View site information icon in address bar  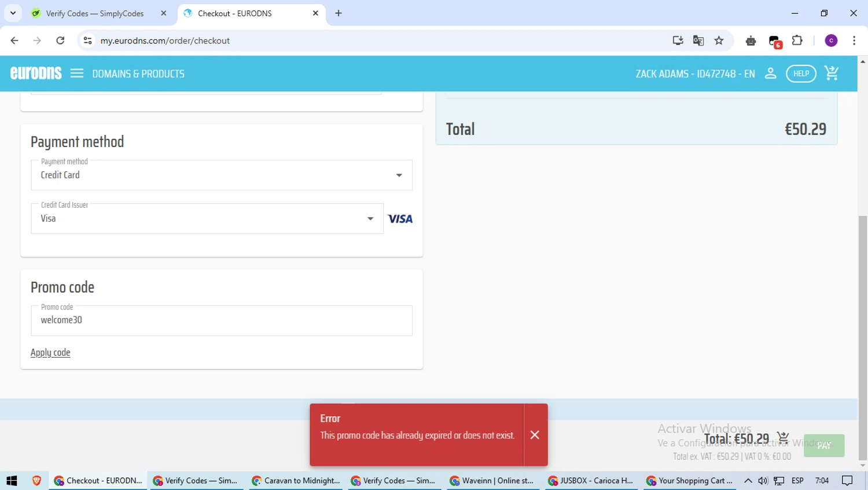tap(87, 40)
